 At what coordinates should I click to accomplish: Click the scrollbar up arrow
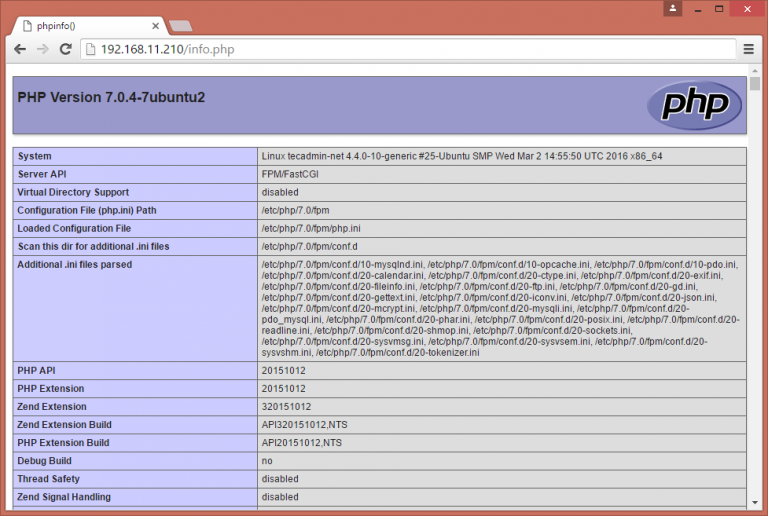[x=755, y=72]
